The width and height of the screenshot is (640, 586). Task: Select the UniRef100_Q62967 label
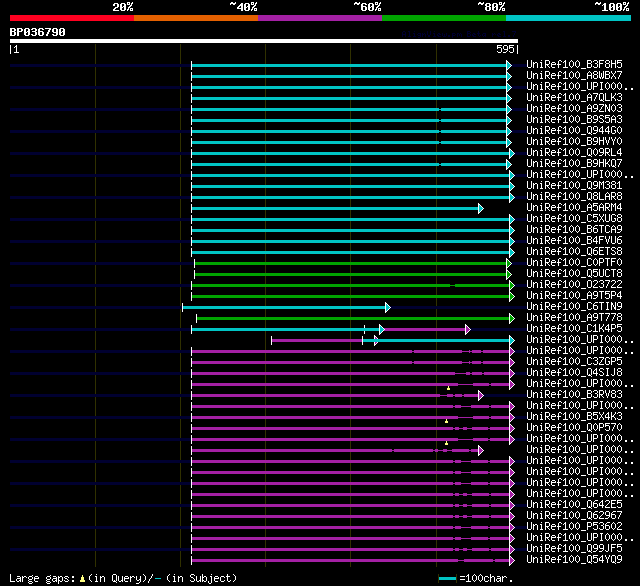coord(574,516)
